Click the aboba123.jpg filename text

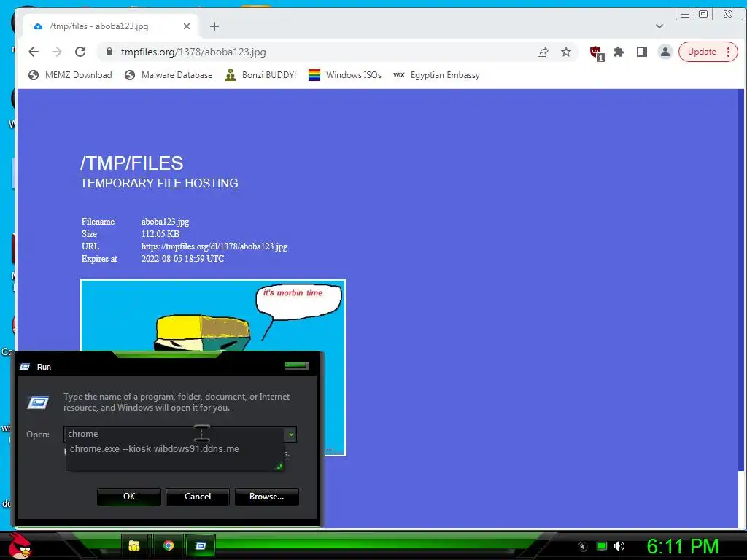166,222
